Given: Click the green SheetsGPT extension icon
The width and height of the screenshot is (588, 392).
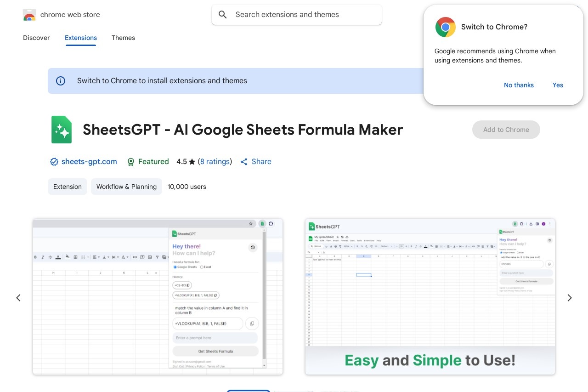Looking at the screenshot, I should tap(62, 130).
